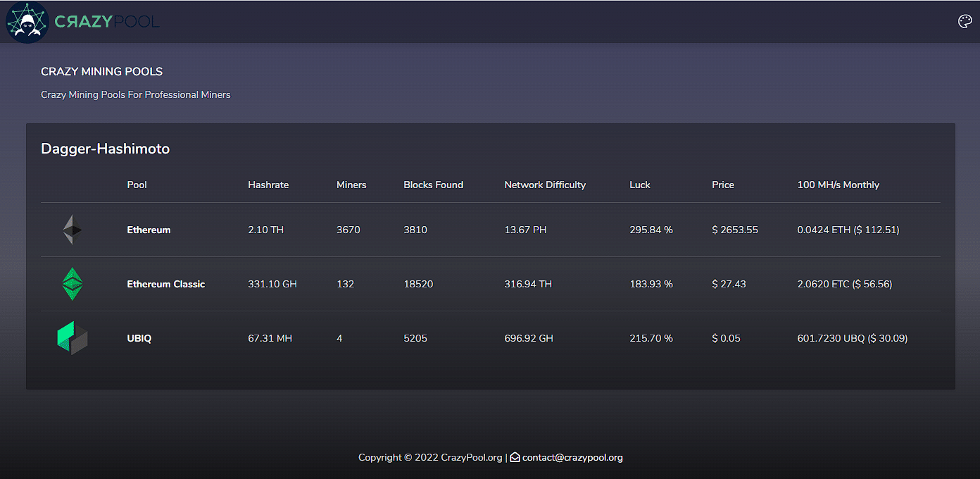Click the 100 MH/s Monthly column header
Screen dimensions: 980x479
(838, 185)
